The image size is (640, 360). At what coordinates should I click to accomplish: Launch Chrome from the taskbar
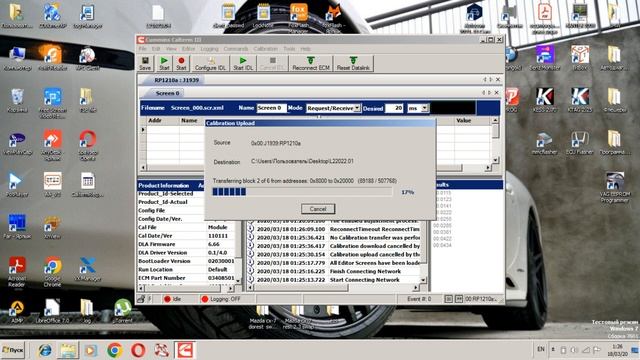pyautogui.click(x=115, y=350)
